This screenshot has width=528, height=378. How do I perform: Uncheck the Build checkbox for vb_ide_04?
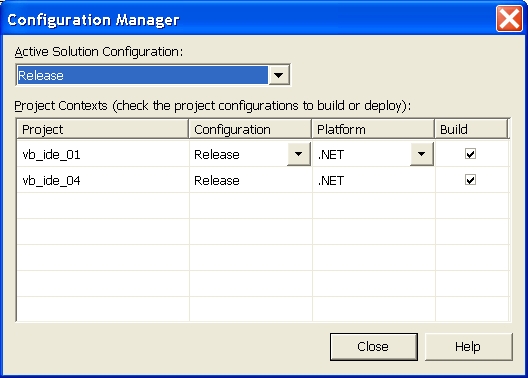tap(470, 180)
